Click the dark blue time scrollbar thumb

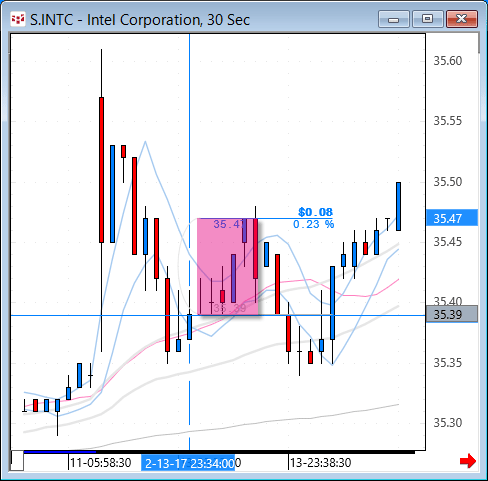coord(60,452)
